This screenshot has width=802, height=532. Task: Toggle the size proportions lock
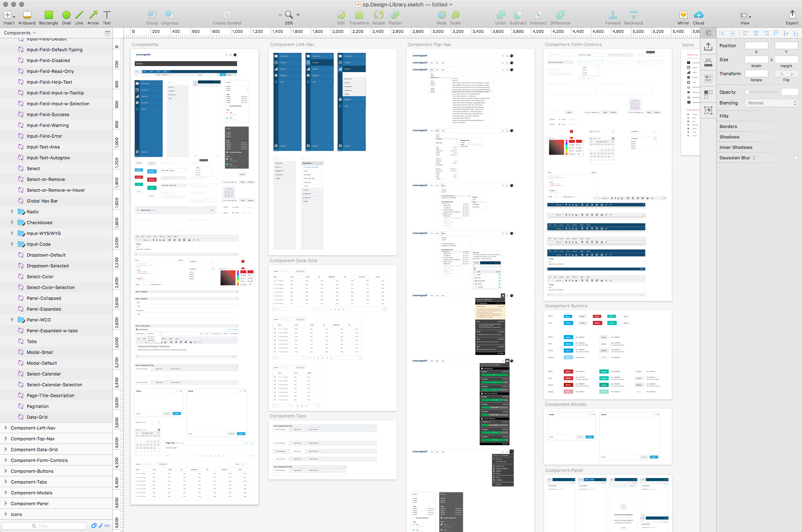tap(772, 60)
